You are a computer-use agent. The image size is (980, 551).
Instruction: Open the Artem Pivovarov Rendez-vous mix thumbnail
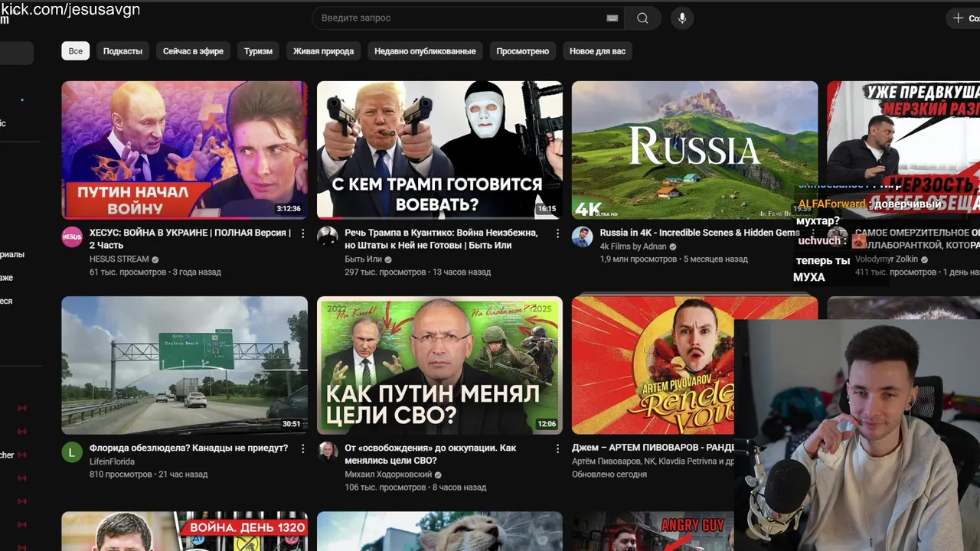tap(652, 365)
